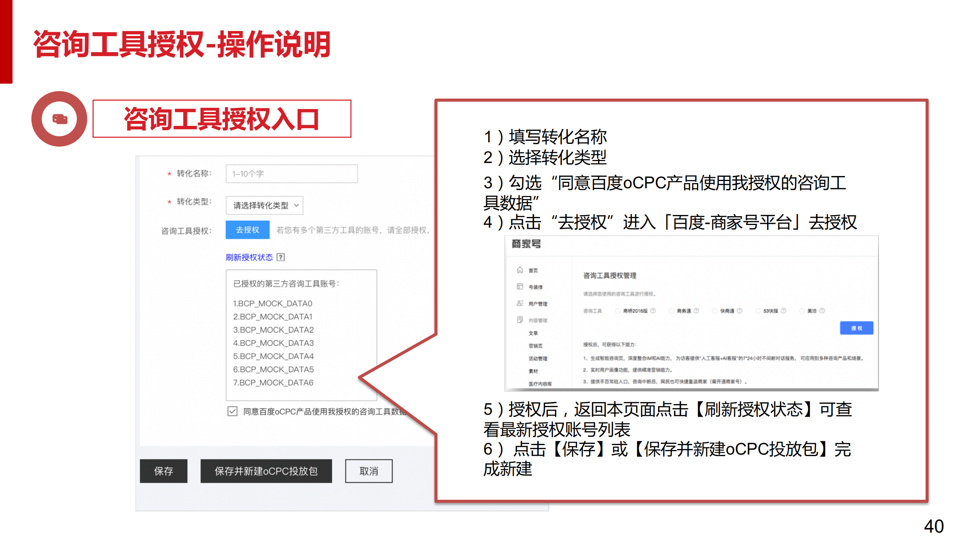Open 首页 in the 商家号 sidebar
The width and height of the screenshot is (980, 551).
[x=533, y=271]
